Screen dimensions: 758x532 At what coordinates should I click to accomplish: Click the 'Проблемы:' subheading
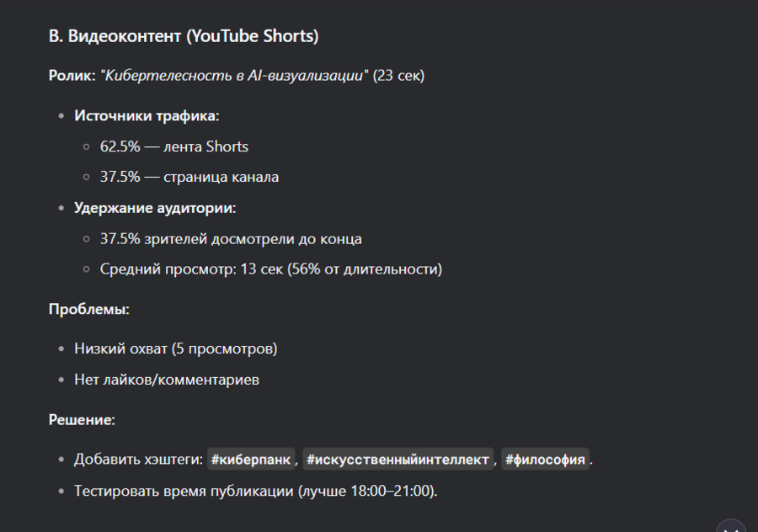point(88,309)
